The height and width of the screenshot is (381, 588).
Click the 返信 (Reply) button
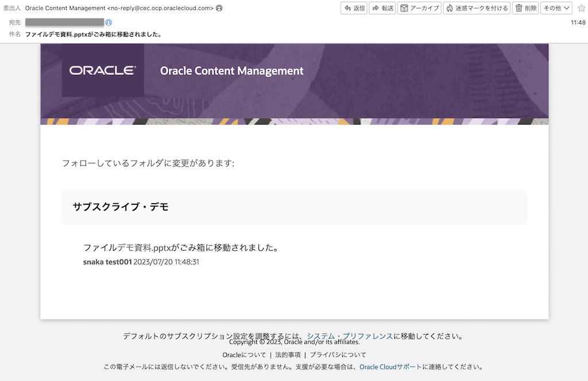click(x=354, y=8)
